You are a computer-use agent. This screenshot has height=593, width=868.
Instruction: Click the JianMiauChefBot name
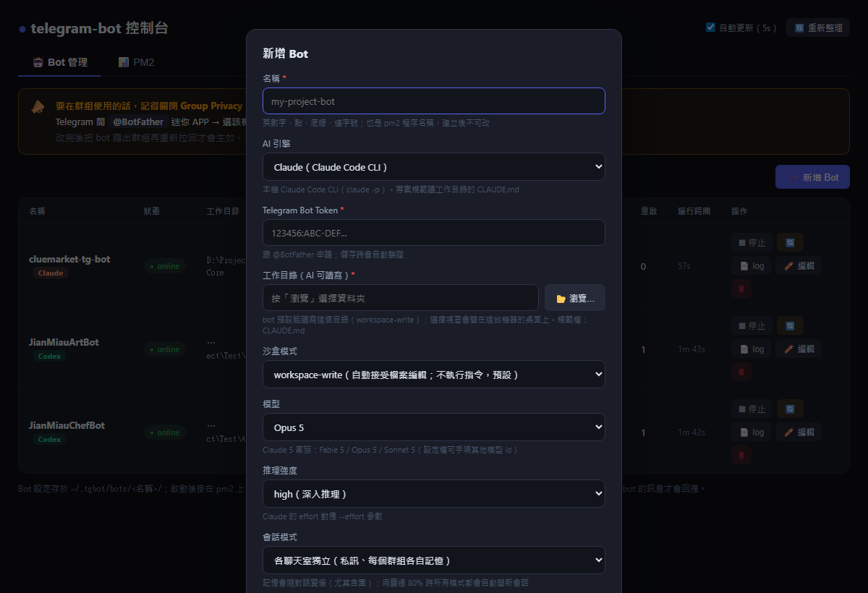pos(67,425)
